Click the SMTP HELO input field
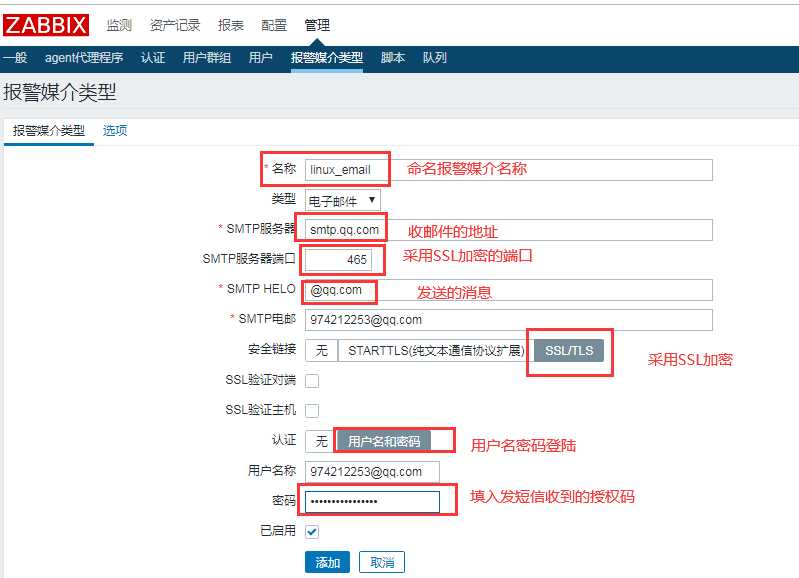The height and width of the screenshot is (578, 799). click(x=509, y=290)
